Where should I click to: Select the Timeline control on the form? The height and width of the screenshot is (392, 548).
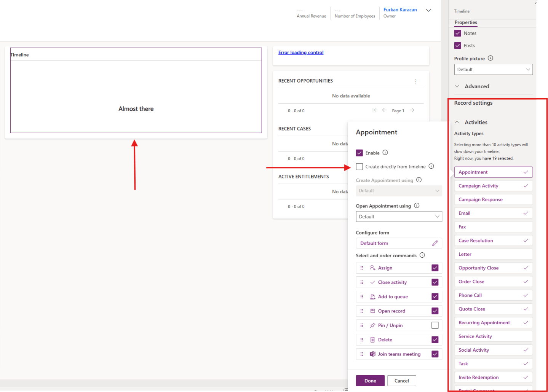(136, 90)
